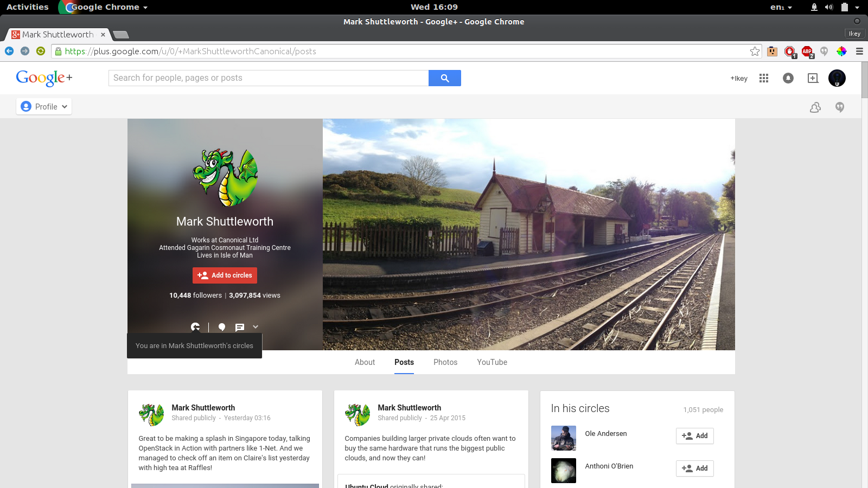Click Ole Andersen's avatar thumbnail
Screen dimensions: 868x488
pyautogui.click(x=564, y=438)
